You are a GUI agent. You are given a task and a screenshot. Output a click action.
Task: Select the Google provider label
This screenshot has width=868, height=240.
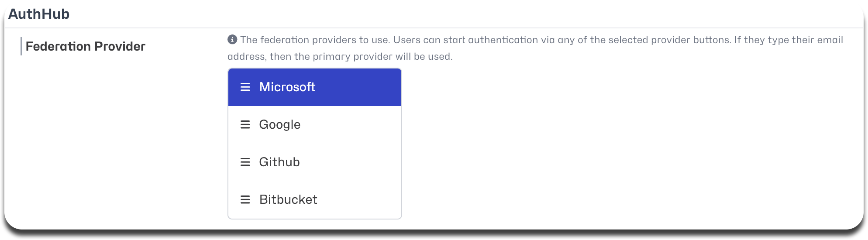point(280,125)
